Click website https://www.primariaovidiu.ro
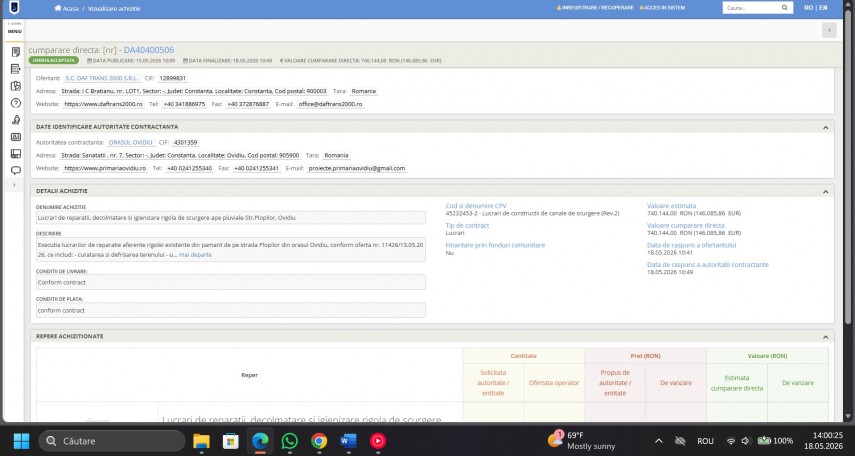 tap(105, 168)
